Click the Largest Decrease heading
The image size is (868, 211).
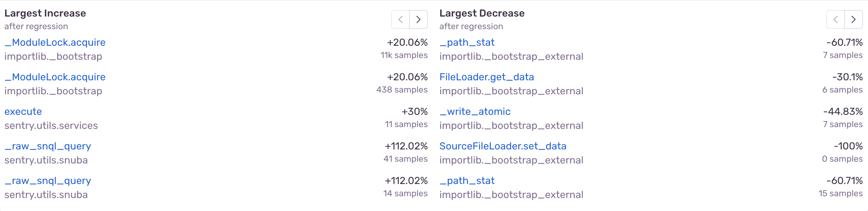click(x=482, y=13)
